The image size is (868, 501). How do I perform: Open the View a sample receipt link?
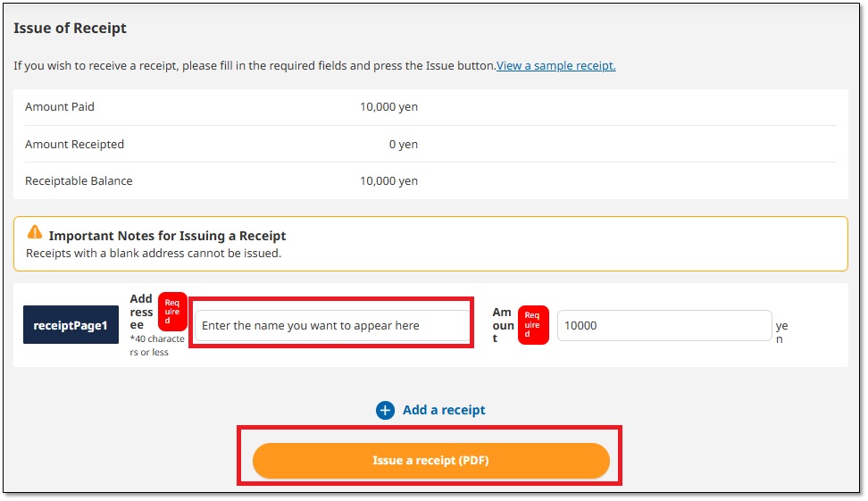coord(555,66)
